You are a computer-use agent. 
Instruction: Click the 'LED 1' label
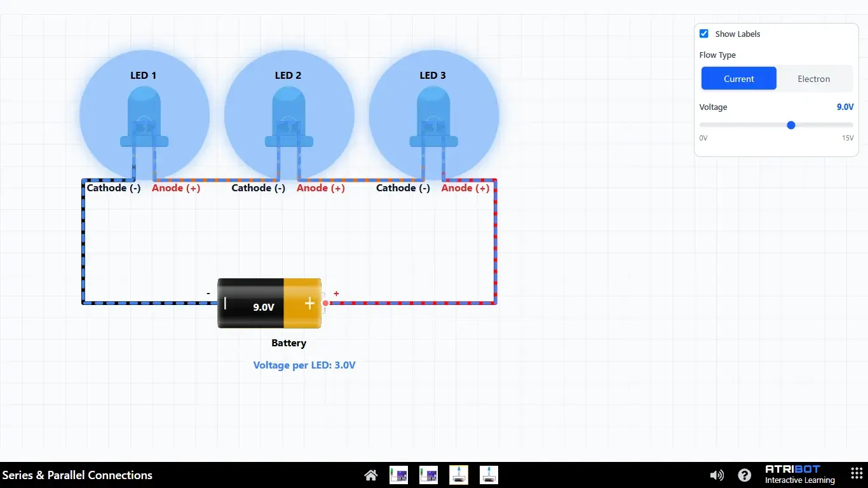point(144,75)
